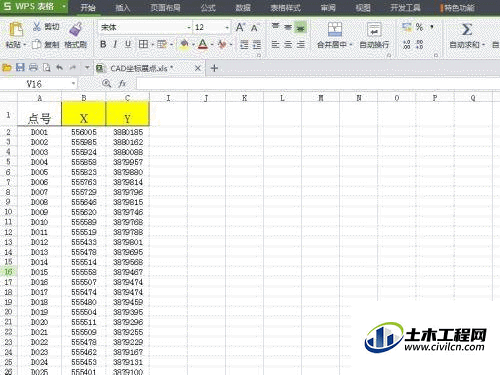Viewport: 500px width, 375px height.
Task: Add a new document tab with plus
Action: 214,68
